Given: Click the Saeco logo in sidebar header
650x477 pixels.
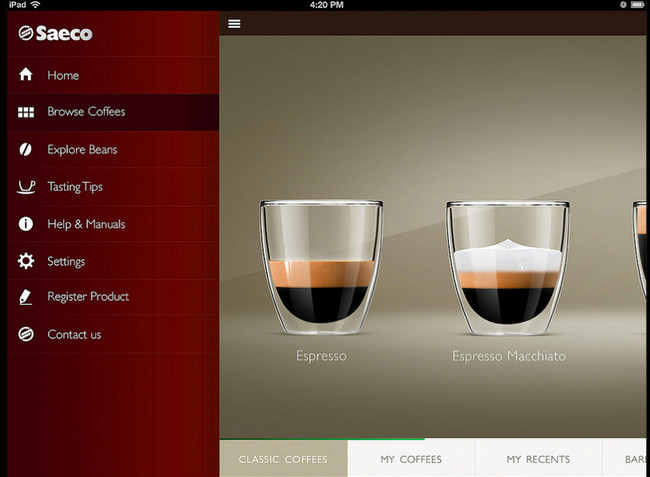Looking at the screenshot, I should click(x=55, y=33).
